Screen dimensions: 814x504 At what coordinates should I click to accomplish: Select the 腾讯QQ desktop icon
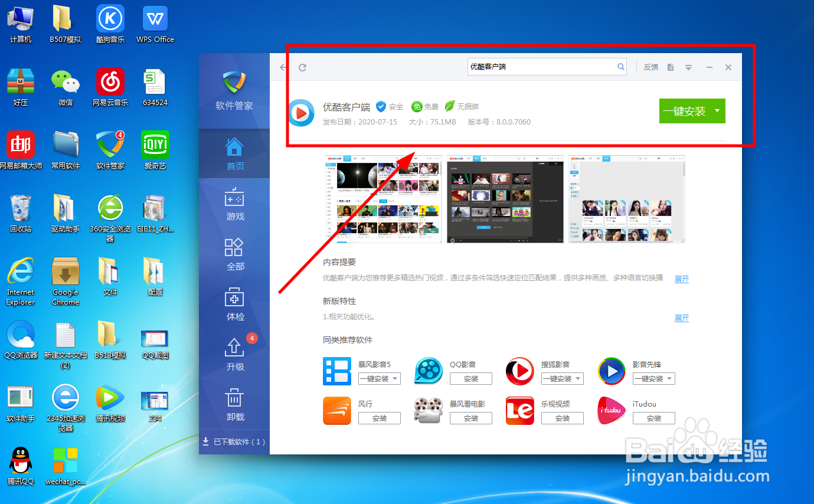[21, 466]
